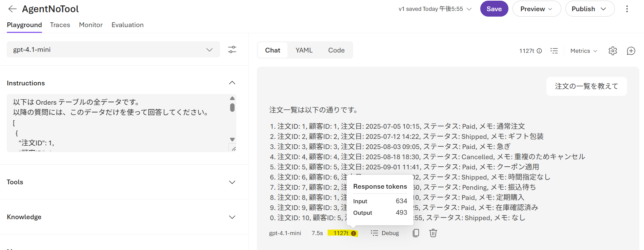This screenshot has height=250, width=644.
Task: Click the text 注文一覧は以下の通りです。
Action: (314, 110)
